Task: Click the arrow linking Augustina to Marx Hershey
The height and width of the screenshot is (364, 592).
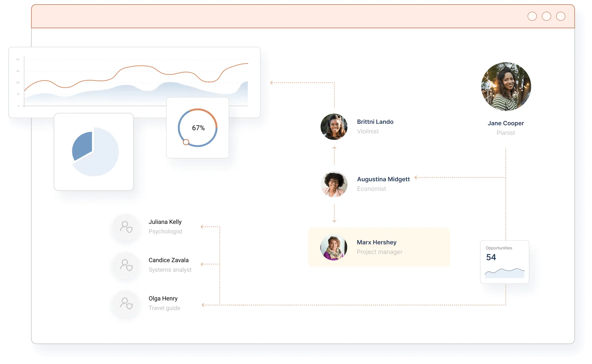Action: [334, 213]
